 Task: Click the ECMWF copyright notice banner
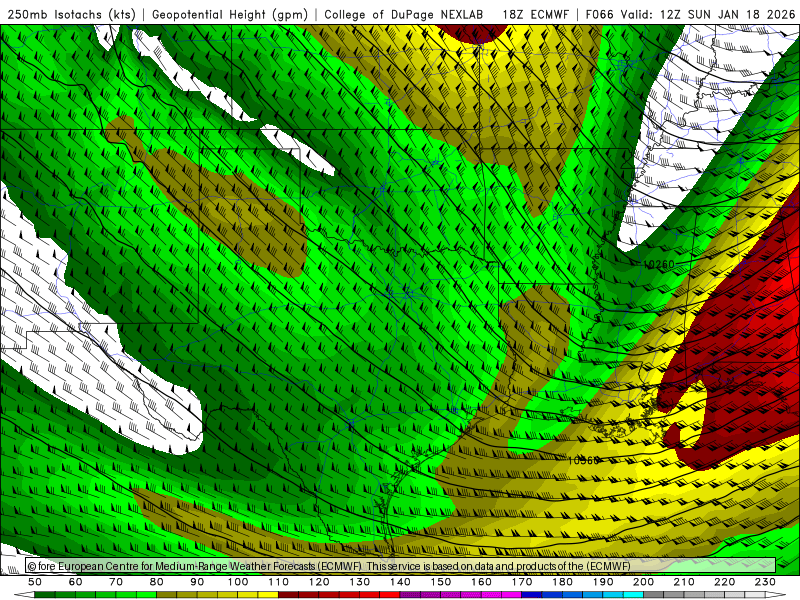click(401, 566)
